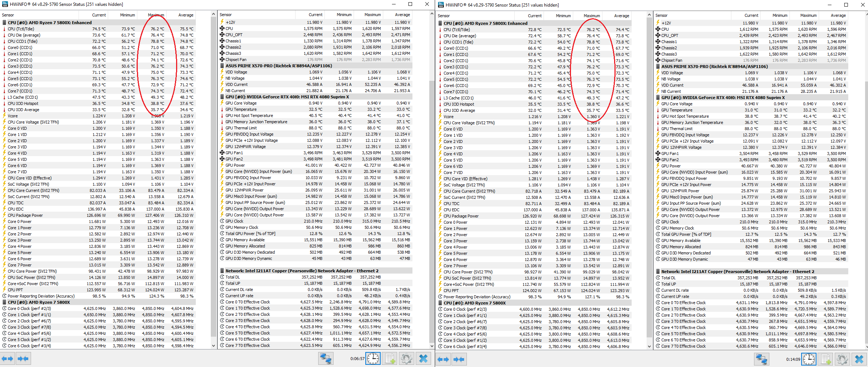This screenshot has width=868, height=367.
Task: Select the NVIDIA GeForce RTX 4080 header in left window
Action: pos(315,97)
